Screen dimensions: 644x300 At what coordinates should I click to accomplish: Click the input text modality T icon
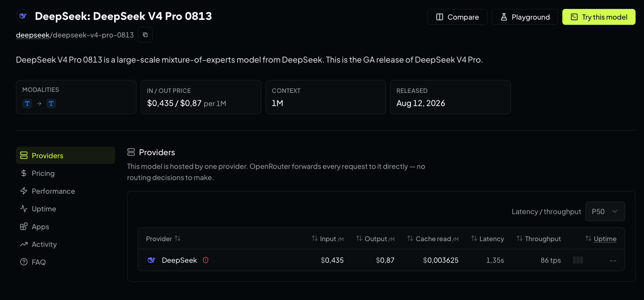(x=27, y=103)
